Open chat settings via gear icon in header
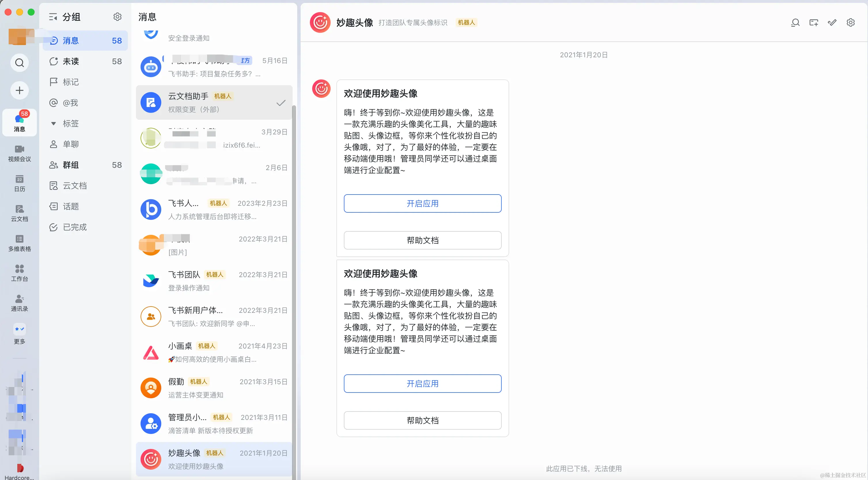The height and width of the screenshot is (480, 868). (851, 22)
